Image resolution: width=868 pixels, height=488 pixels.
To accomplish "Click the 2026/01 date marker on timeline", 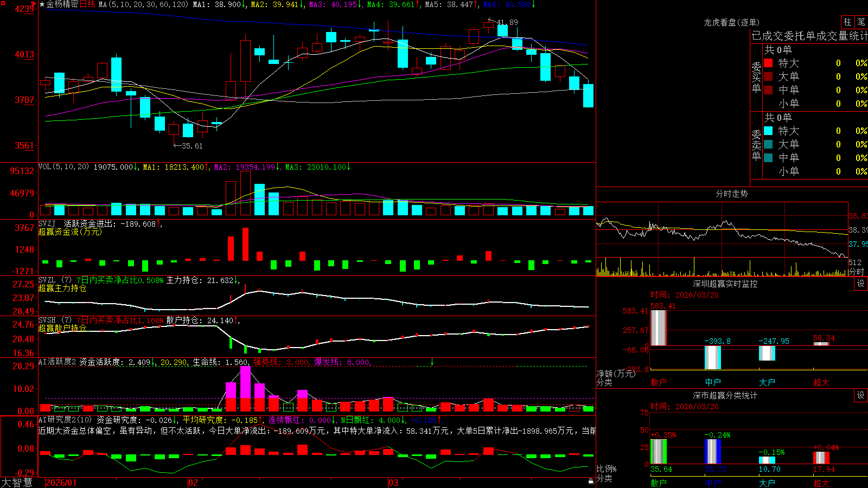I will [61, 483].
